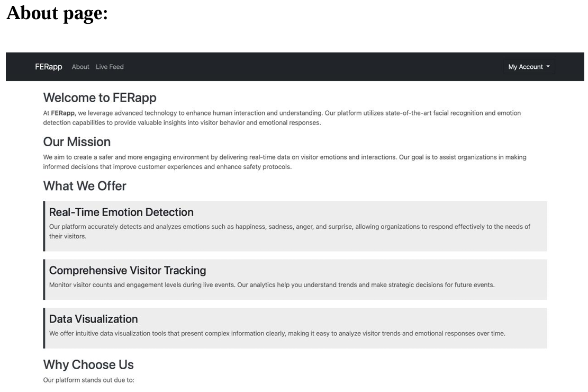Select the What We Offer heading
This screenshot has width=588, height=392.
pyautogui.click(x=85, y=186)
